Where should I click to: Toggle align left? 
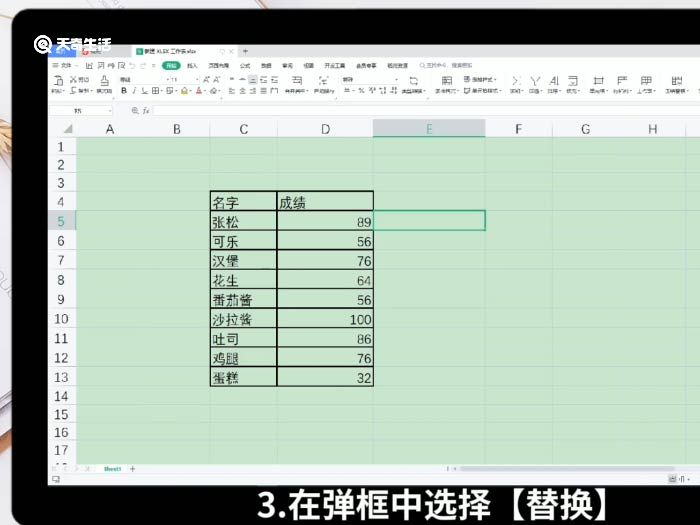pos(231,91)
